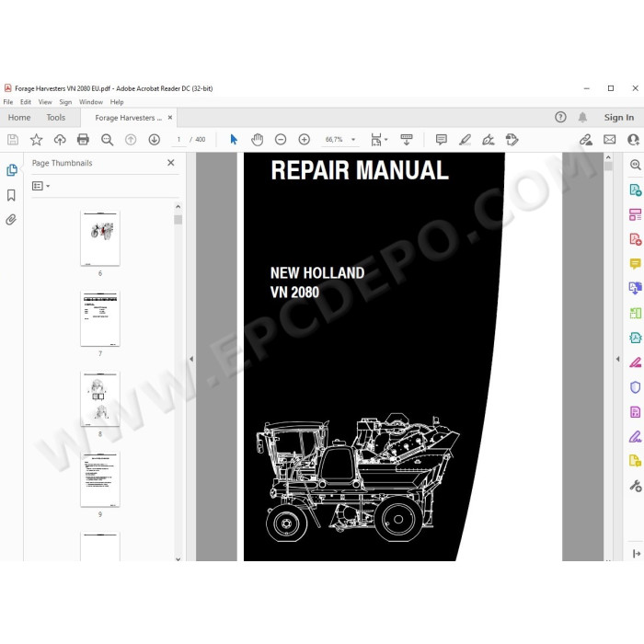Click the page number input field
Screen dimensions: 644x644
point(178,140)
